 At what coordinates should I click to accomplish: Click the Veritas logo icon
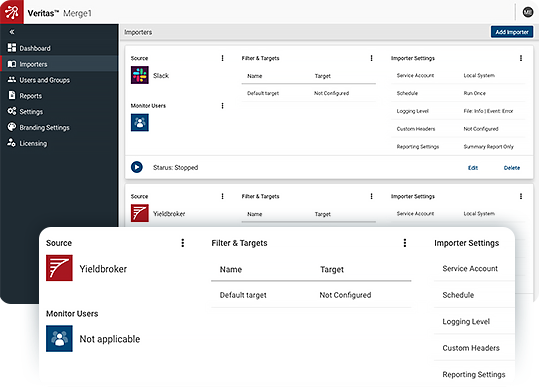click(12, 12)
